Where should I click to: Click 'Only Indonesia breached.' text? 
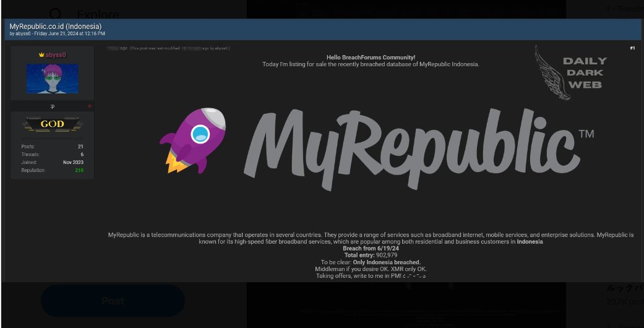(387, 262)
